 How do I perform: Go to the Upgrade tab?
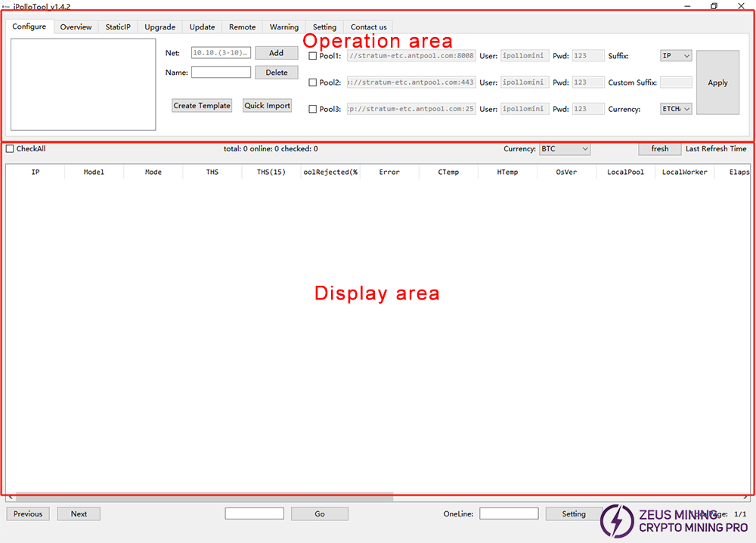[160, 27]
